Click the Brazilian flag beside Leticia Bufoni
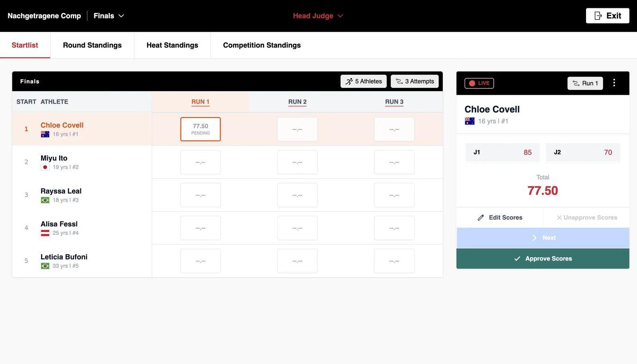 [45, 266]
